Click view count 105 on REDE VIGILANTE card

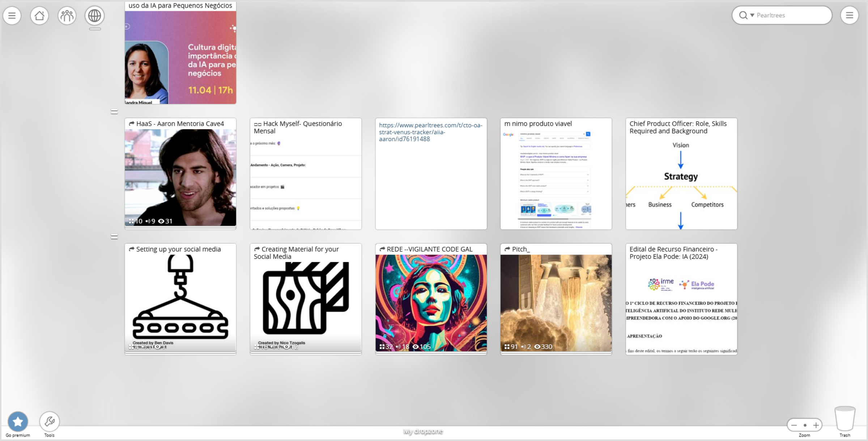coord(422,346)
